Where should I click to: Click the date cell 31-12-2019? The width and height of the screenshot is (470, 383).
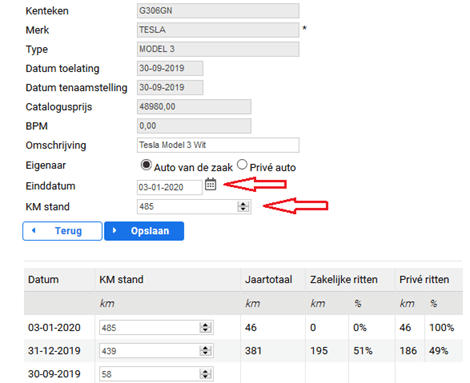[x=54, y=351]
